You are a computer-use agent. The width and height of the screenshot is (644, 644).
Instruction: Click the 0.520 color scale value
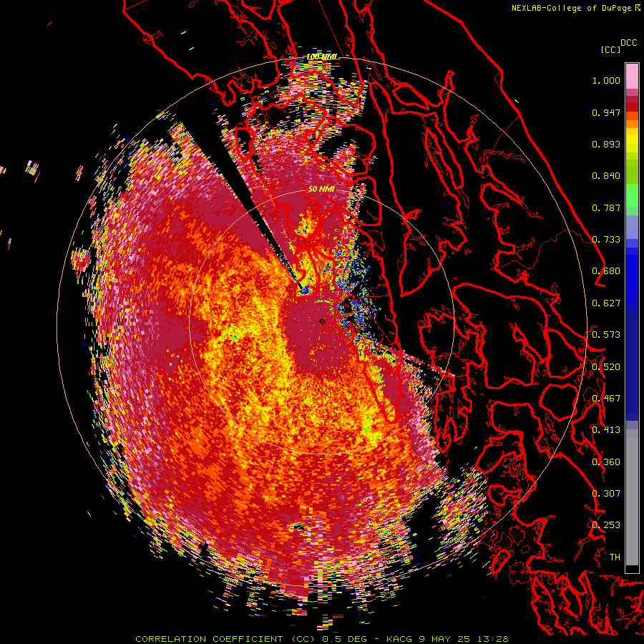tap(606, 367)
